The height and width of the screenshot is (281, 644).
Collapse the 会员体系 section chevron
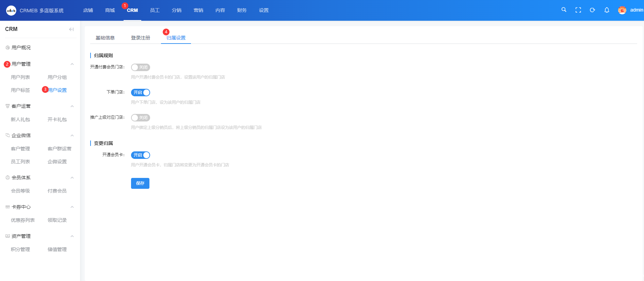tap(72, 178)
